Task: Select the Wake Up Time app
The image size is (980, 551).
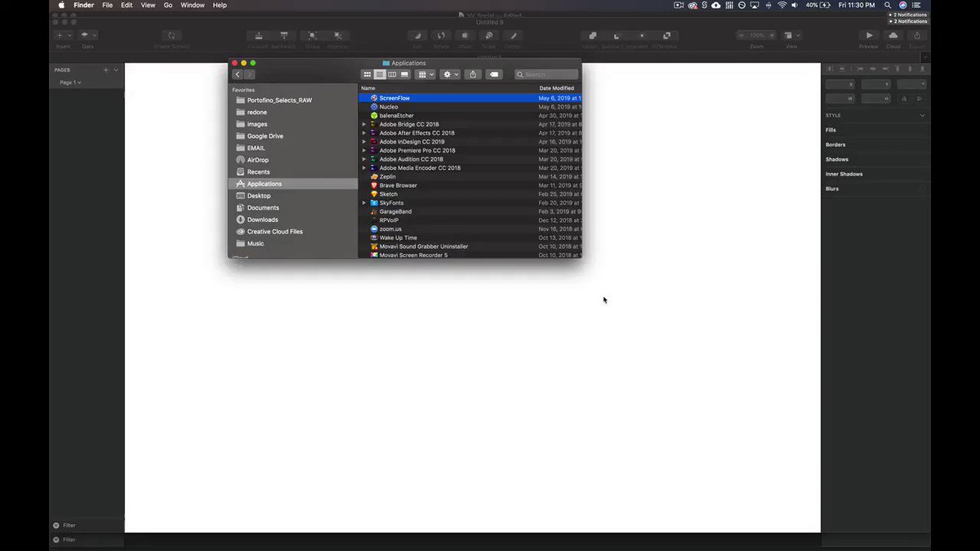Action: (x=470, y=238)
